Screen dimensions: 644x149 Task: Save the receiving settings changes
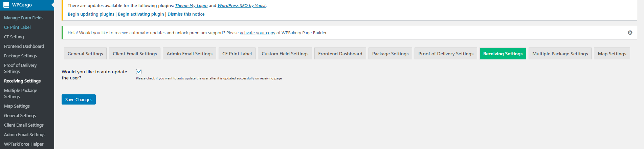(79, 99)
